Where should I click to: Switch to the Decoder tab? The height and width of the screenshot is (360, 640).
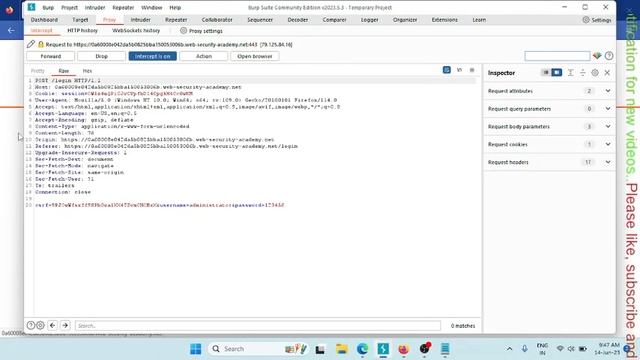[298, 20]
